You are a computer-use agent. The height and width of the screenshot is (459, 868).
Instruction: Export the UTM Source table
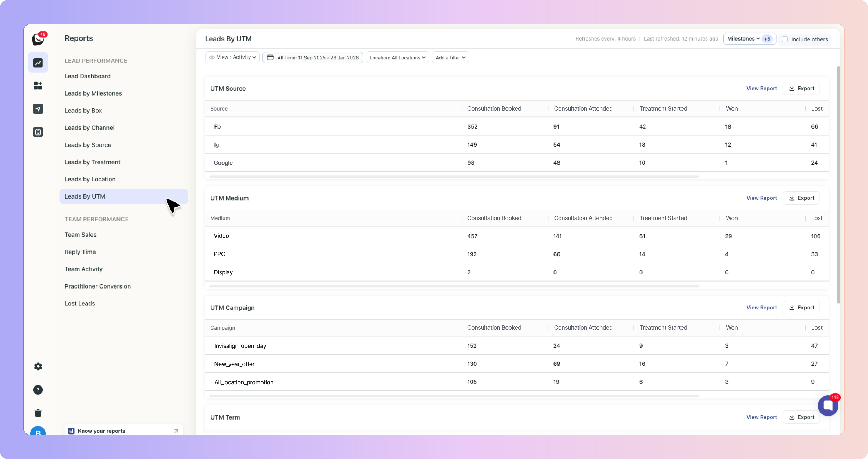coord(801,88)
